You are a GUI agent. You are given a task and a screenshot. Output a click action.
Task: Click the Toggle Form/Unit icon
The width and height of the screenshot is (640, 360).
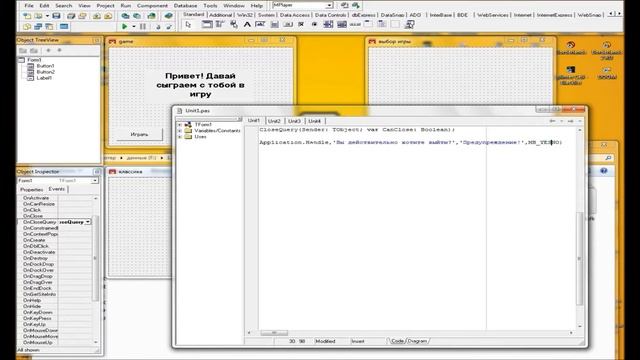49,27
